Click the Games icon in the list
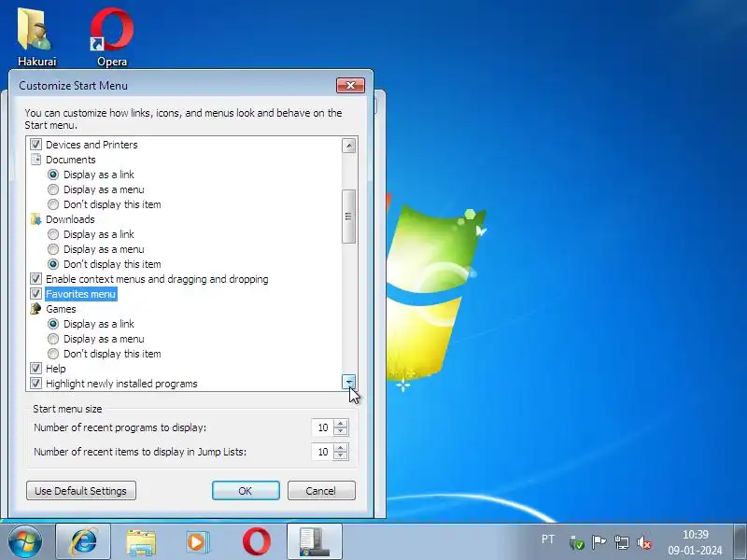The image size is (747, 560). coord(35,309)
